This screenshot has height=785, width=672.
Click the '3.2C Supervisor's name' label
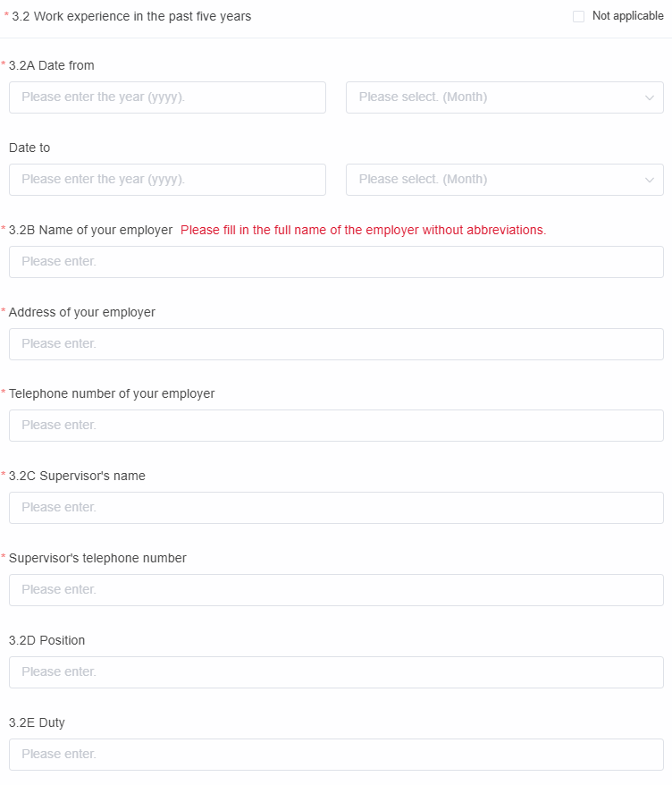click(77, 476)
